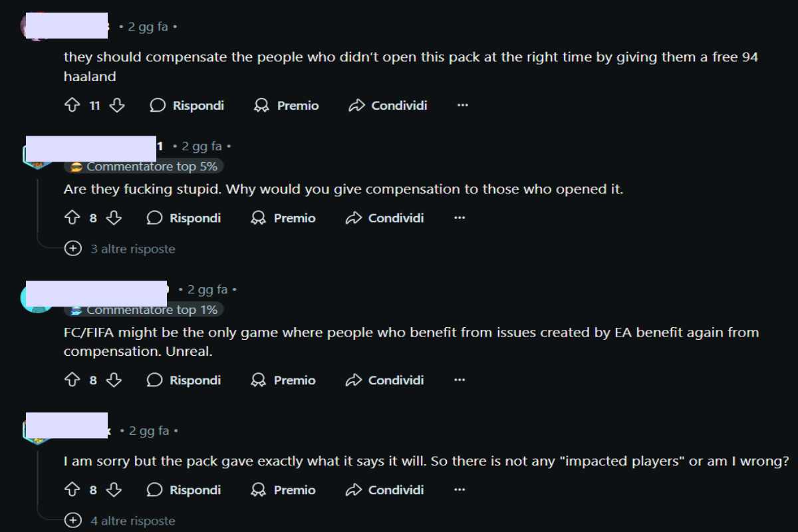Upvote the "impacted players" comment
The image size is (798, 532).
tap(72, 489)
